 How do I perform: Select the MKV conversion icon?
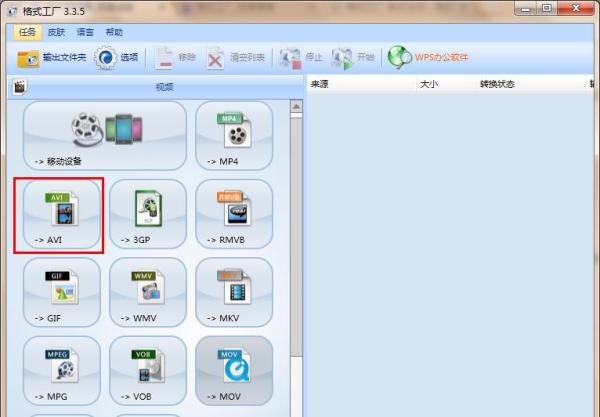[x=234, y=293]
